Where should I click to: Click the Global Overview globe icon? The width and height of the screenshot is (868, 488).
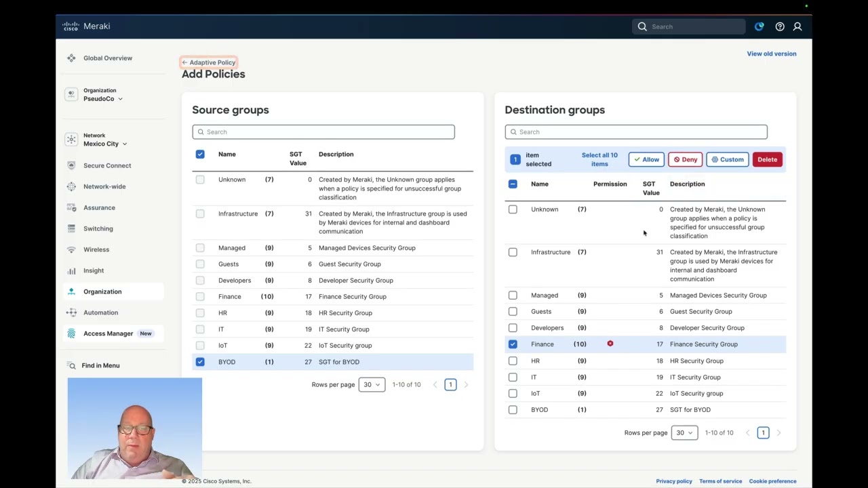(71, 58)
